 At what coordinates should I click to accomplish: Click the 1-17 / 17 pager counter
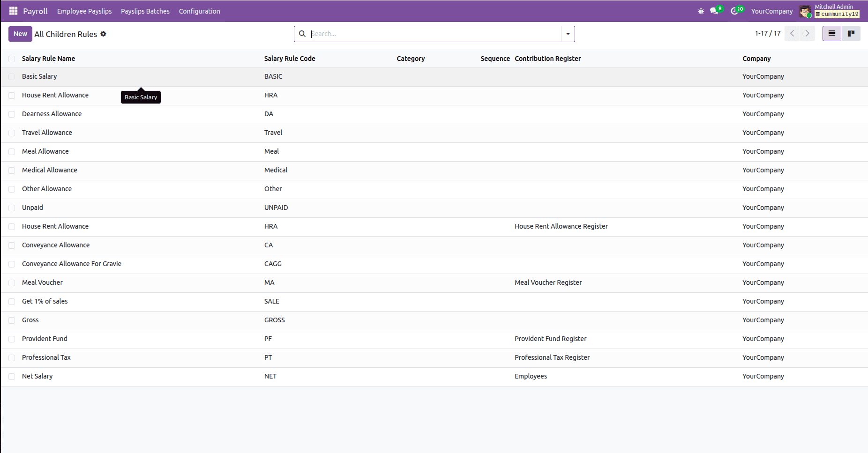(768, 33)
